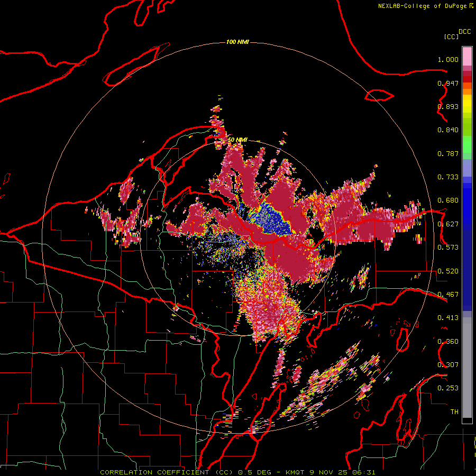Click the 0.787 legend value

(x=448, y=153)
